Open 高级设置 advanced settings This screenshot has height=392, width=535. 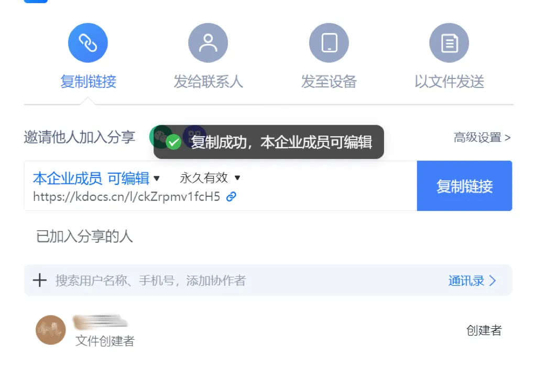pos(482,137)
